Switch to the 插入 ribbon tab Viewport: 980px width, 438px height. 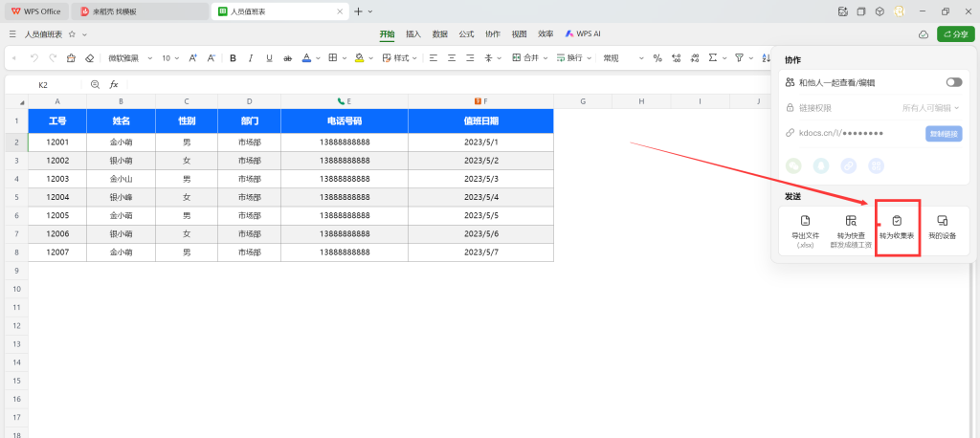413,33
